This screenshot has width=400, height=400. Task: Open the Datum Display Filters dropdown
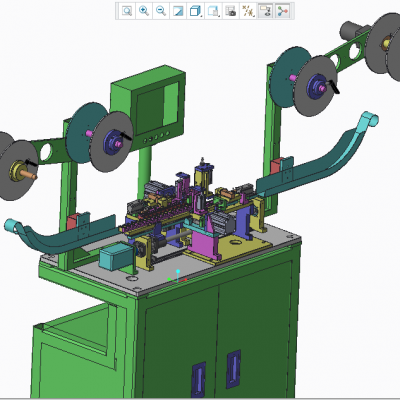[248, 11]
